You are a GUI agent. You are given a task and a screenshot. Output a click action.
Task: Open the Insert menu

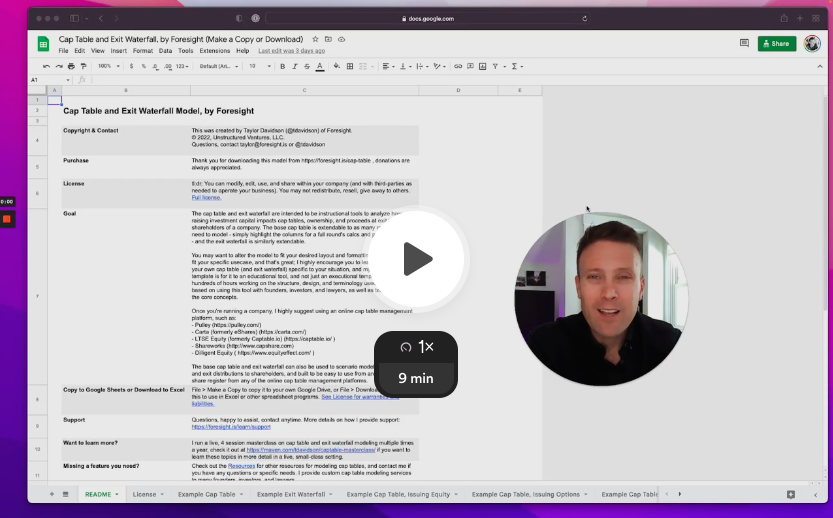(118, 51)
